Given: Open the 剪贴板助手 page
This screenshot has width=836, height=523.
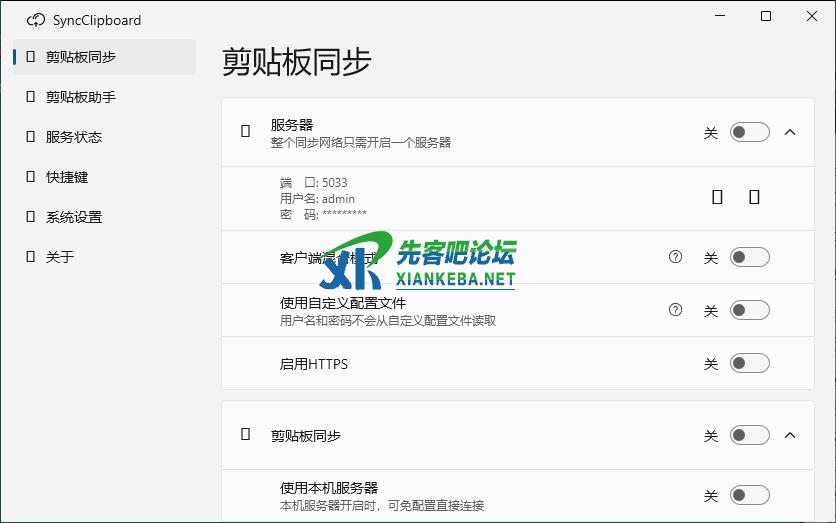Looking at the screenshot, I should (81, 97).
